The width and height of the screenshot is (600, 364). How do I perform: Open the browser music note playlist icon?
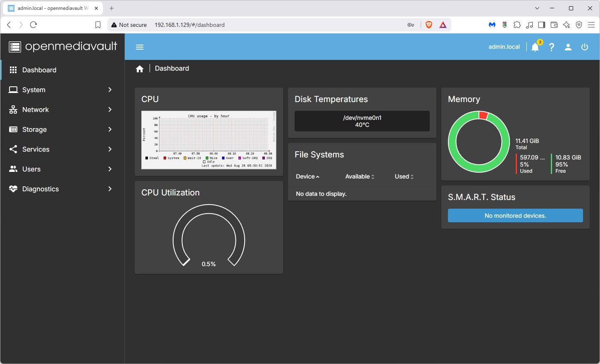point(529,25)
